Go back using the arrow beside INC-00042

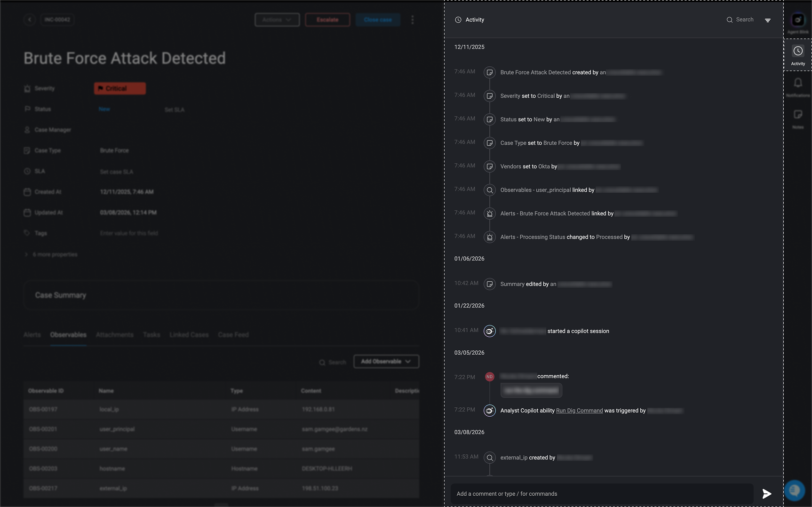tap(30, 20)
